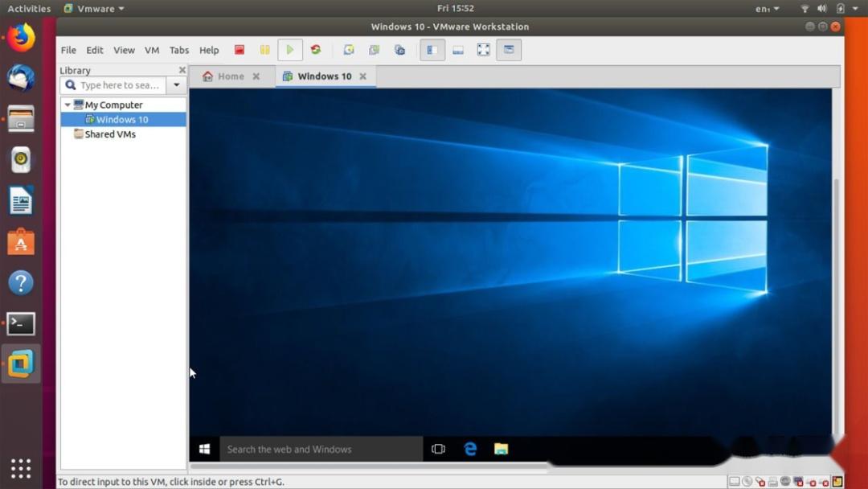Open Rhythmbox from the dock
The width and height of the screenshot is (868, 489).
click(x=21, y=160)
